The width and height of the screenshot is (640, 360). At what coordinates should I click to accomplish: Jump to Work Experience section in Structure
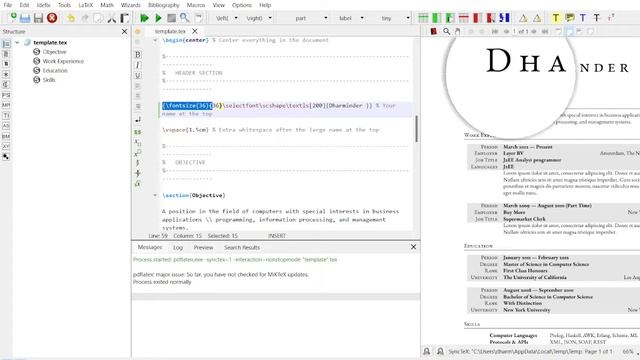(63, 61)
